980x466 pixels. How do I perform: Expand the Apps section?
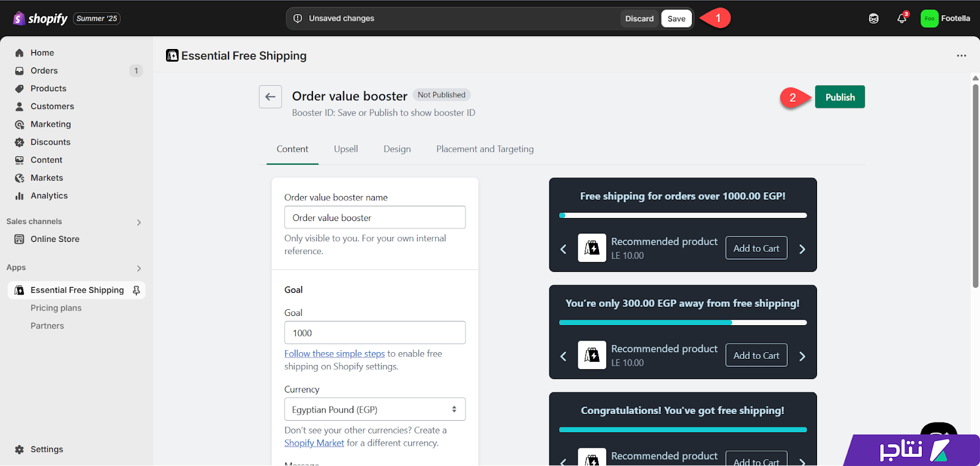(x=139, y=268)
